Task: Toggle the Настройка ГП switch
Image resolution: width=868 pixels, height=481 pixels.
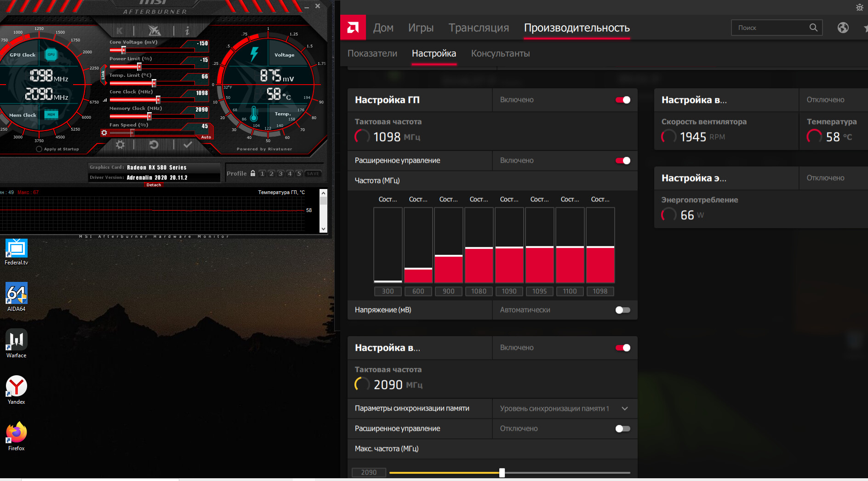Action: coord(623,100)
